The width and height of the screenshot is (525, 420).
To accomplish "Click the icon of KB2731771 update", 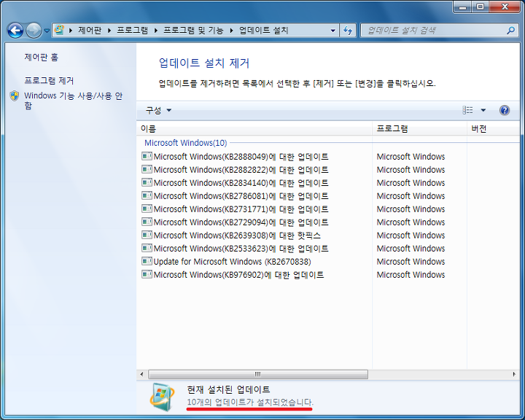I will (x=147, y=209).
